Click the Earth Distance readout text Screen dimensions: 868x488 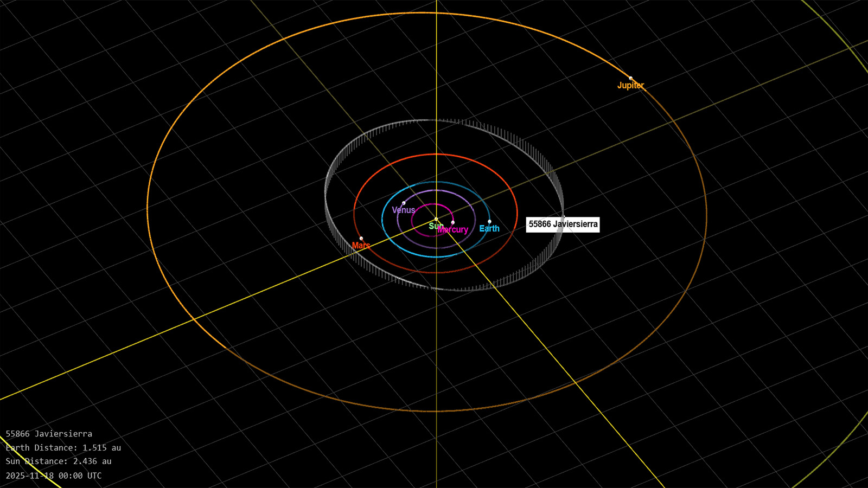pos(63,448)
